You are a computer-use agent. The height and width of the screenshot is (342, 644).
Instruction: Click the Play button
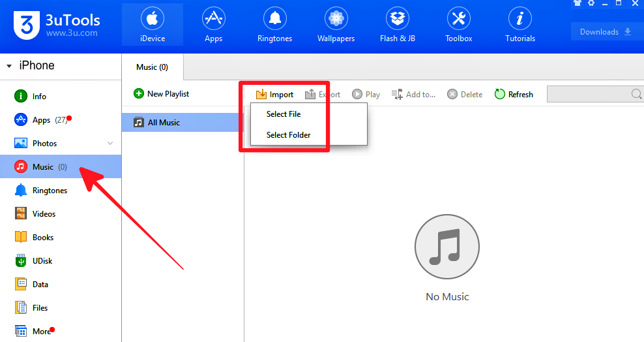pyautogui.click(x=366, y=95)
